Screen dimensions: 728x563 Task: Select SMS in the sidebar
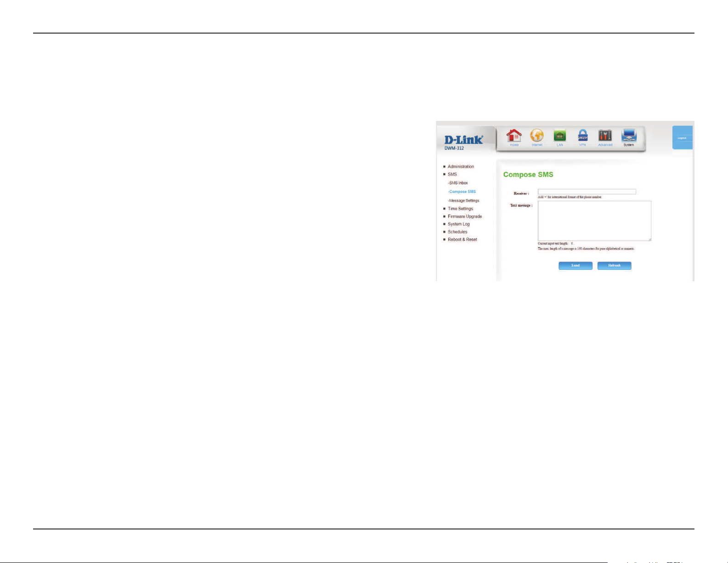[x=452, y=175]
